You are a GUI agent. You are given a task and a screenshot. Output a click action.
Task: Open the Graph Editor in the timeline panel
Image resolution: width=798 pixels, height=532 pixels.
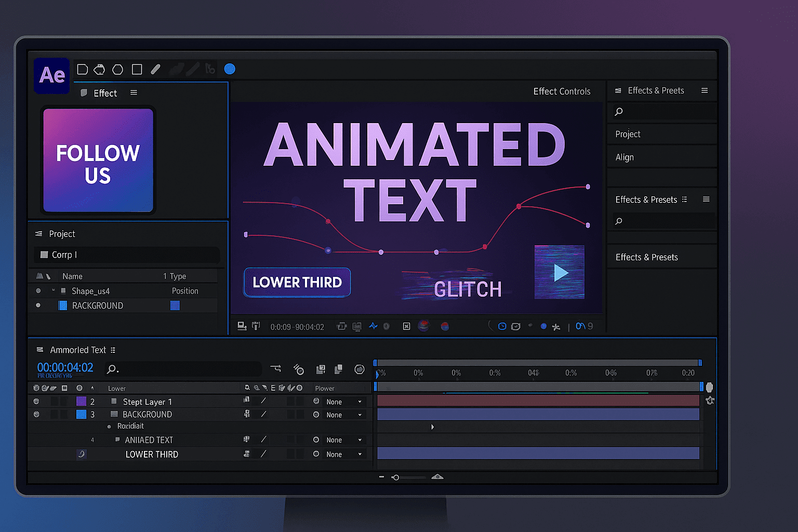(x=360, y=369)
